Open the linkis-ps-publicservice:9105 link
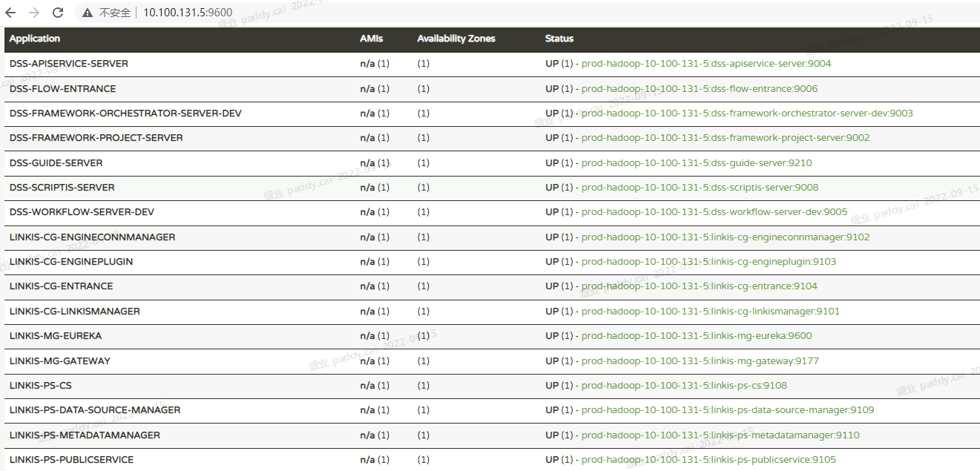 point(708,460)
